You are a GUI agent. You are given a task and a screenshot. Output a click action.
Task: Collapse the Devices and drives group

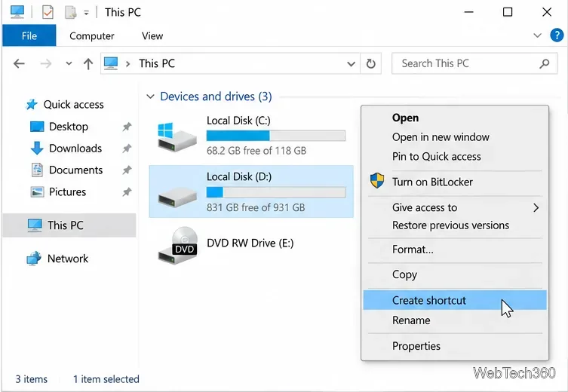[150, 96]
